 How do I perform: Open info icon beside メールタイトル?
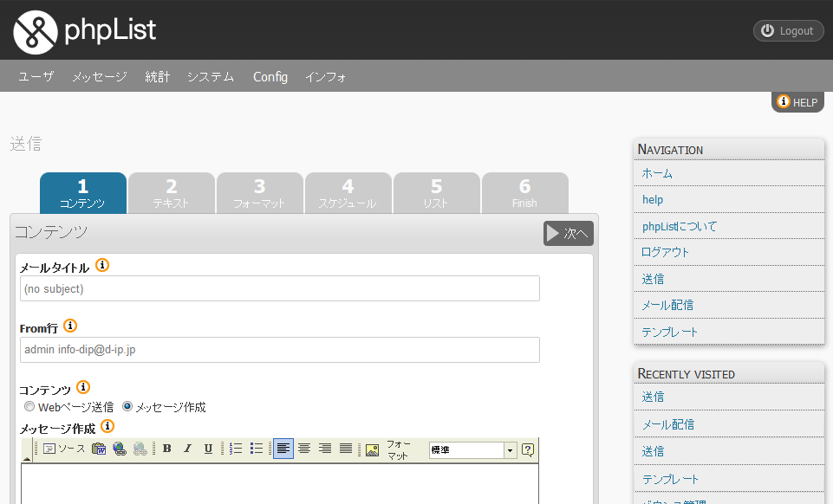[x=102, y=266]
